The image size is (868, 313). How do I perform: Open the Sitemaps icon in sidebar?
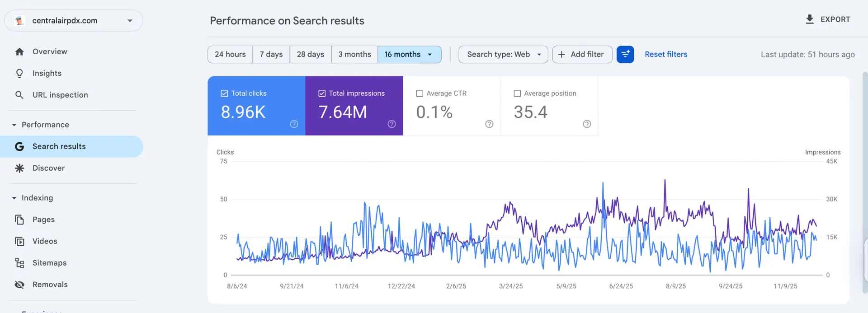coord(19,263)
